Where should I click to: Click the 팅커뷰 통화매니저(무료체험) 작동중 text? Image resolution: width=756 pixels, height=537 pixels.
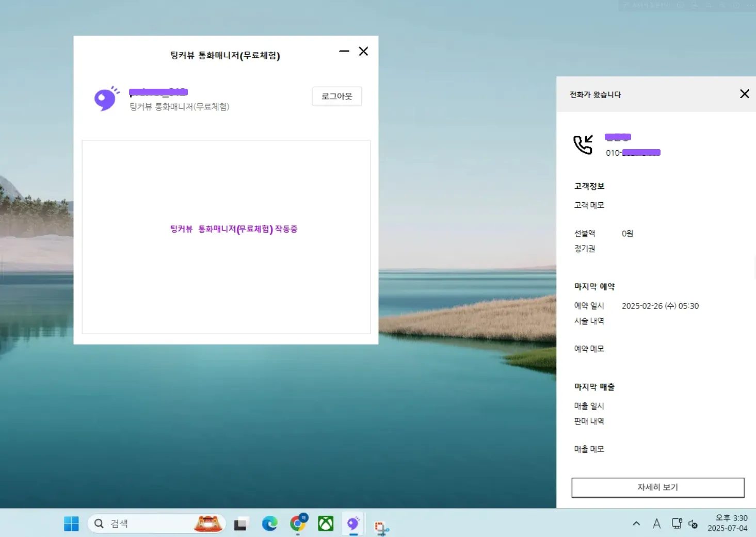(x=234, y=229)
